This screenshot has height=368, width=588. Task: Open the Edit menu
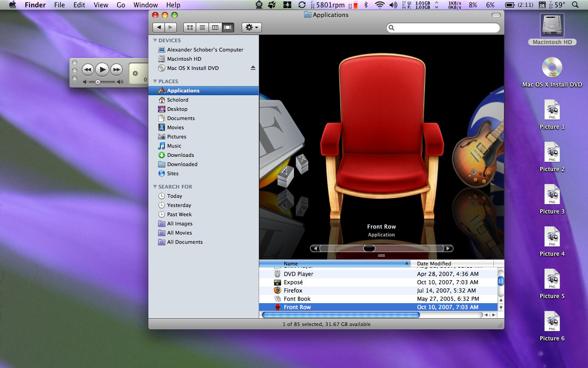(x=79, y=5)
